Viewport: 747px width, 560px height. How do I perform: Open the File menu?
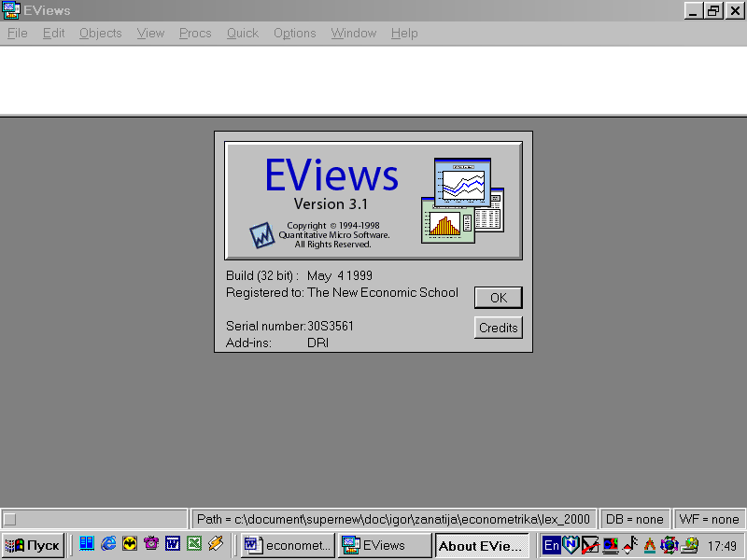18,33
